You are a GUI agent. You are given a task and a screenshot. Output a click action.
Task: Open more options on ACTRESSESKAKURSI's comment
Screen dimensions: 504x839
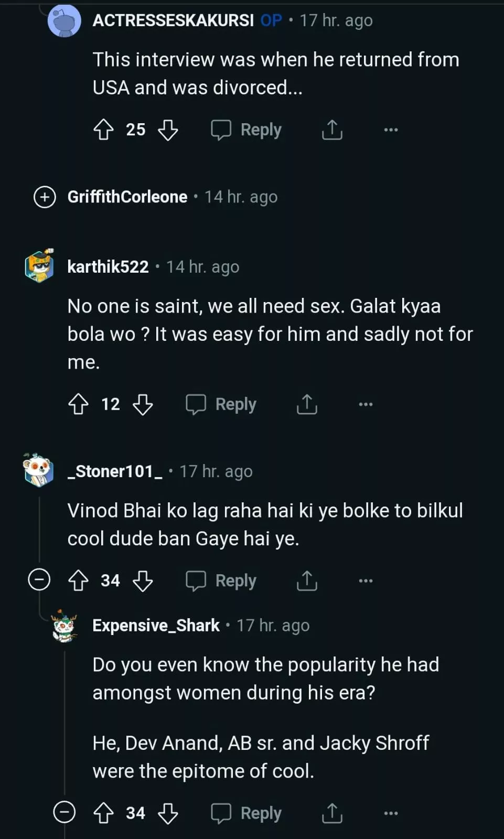(391, 130)
